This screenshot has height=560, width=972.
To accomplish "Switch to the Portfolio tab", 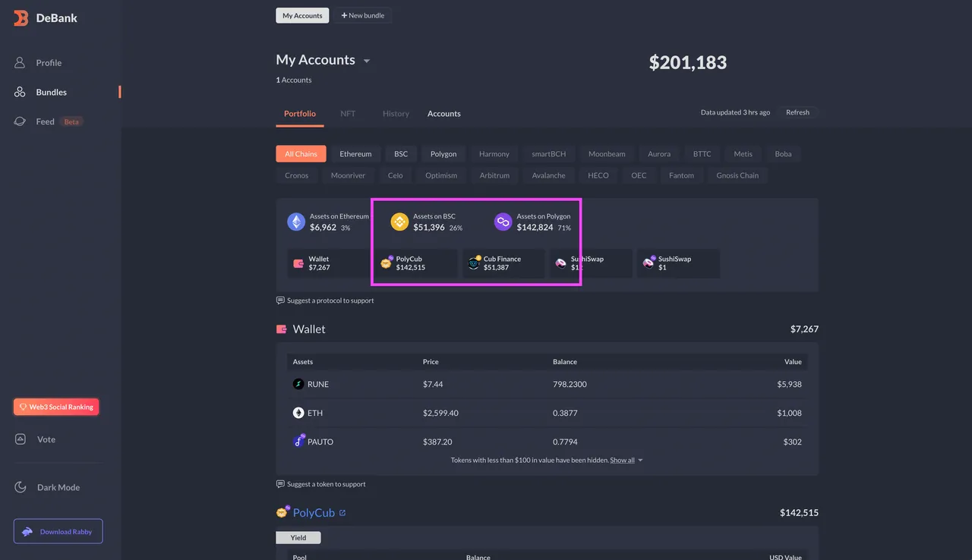I will pyautogui.click(x=300, y=114).
